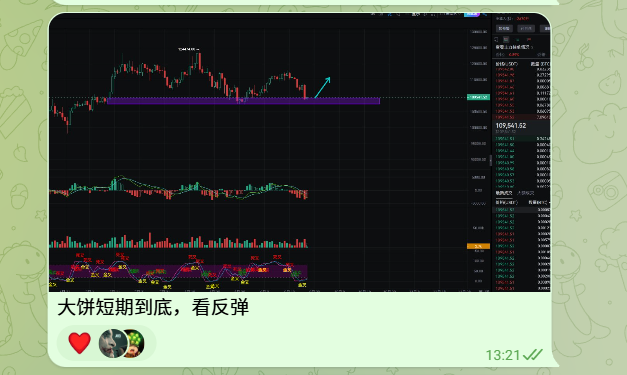Click the red heart reaction
627x375 pixels.
(80, 343)
